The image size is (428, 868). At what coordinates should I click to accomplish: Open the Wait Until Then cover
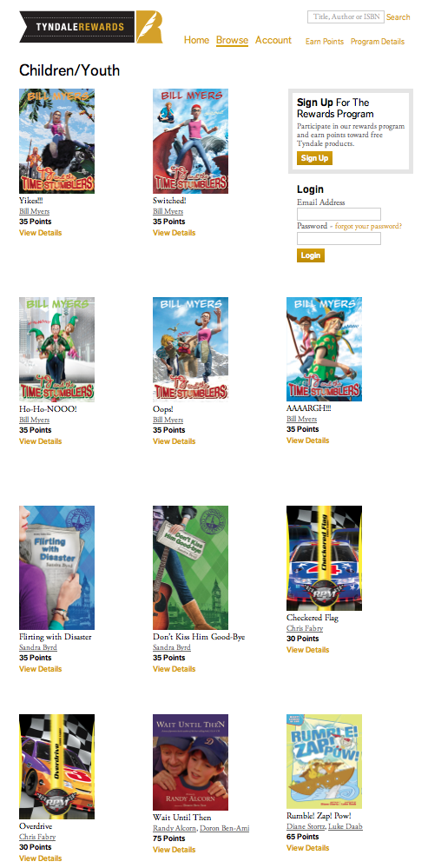tap(190, 762)
